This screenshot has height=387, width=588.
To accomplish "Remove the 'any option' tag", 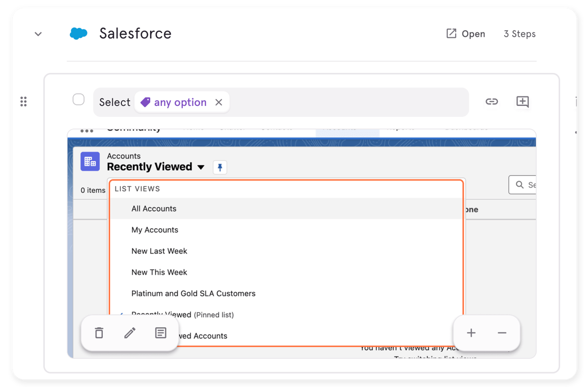I will tap(219, 102).
